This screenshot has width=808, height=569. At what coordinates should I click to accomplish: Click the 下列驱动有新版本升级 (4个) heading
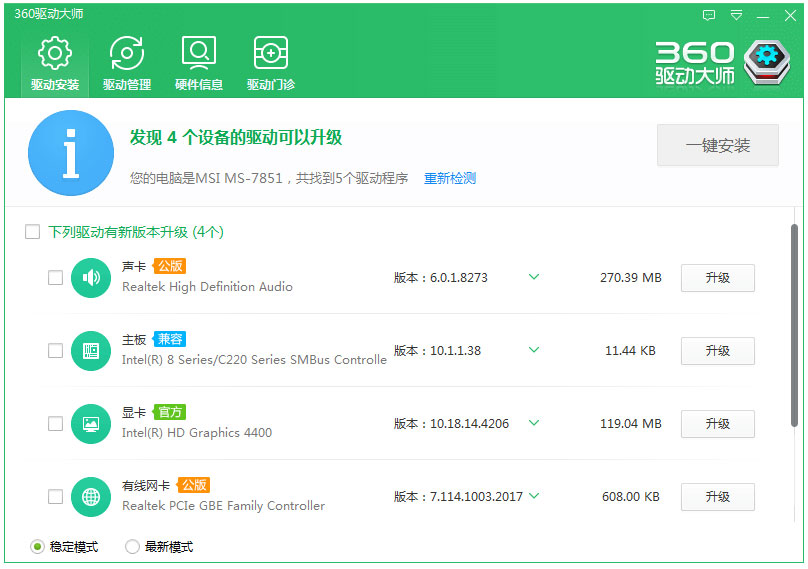(x=136, y=232)
